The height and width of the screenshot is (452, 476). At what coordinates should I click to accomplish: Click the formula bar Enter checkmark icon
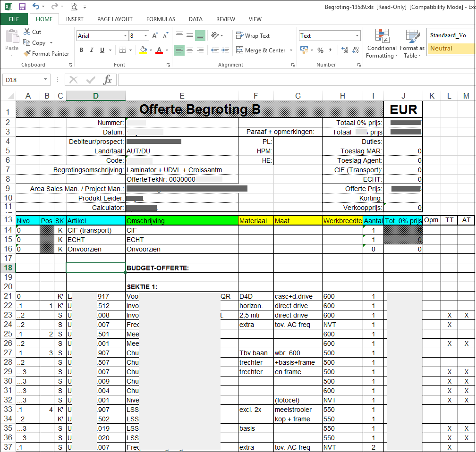pos(91,80)
